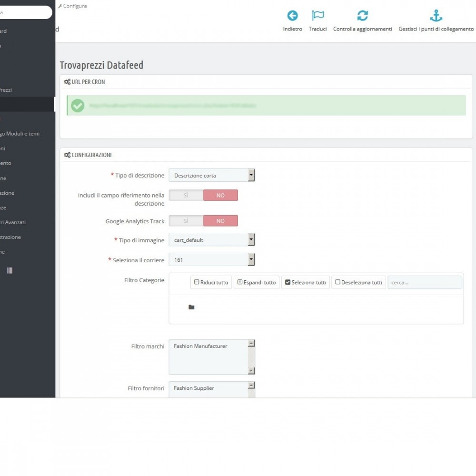The width and height of the screenshot is (476, 476).
Task: Click the blurred cron URL link
Action: 173,106
